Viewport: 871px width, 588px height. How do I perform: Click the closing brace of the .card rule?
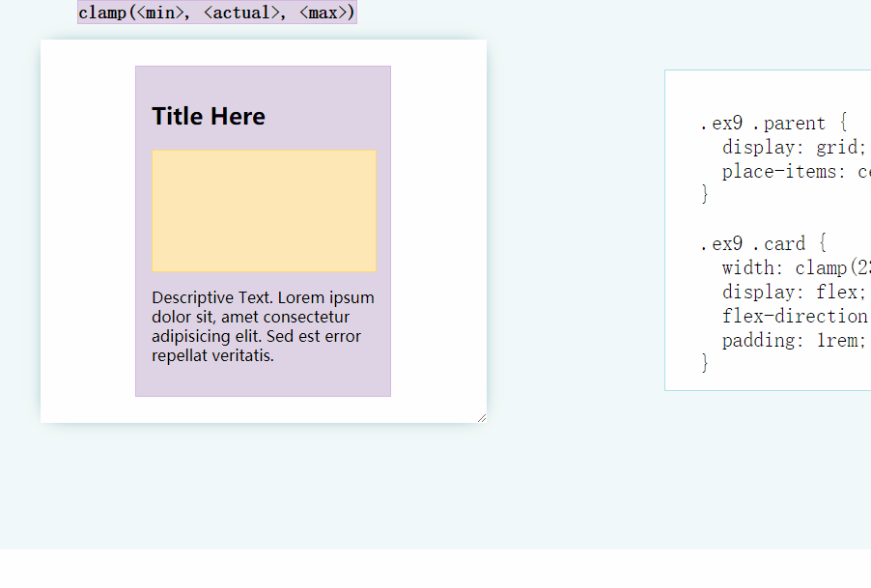coord(705,363)
